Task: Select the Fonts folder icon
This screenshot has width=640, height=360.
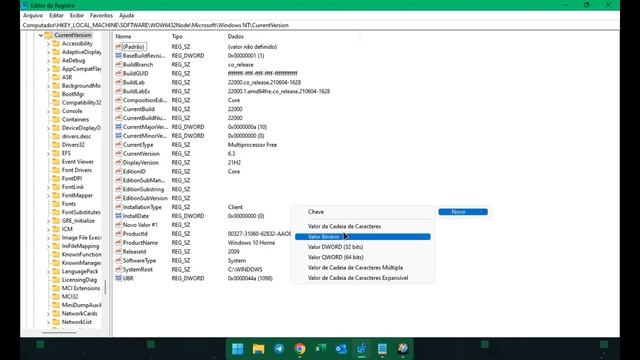Action: pyautogui.click(x=56, y=204)
